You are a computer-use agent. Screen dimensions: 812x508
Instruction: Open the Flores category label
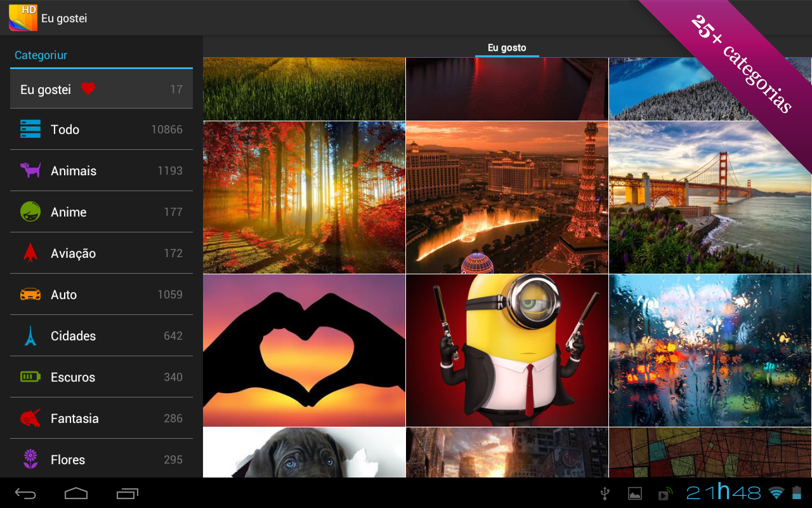point(68,460)
